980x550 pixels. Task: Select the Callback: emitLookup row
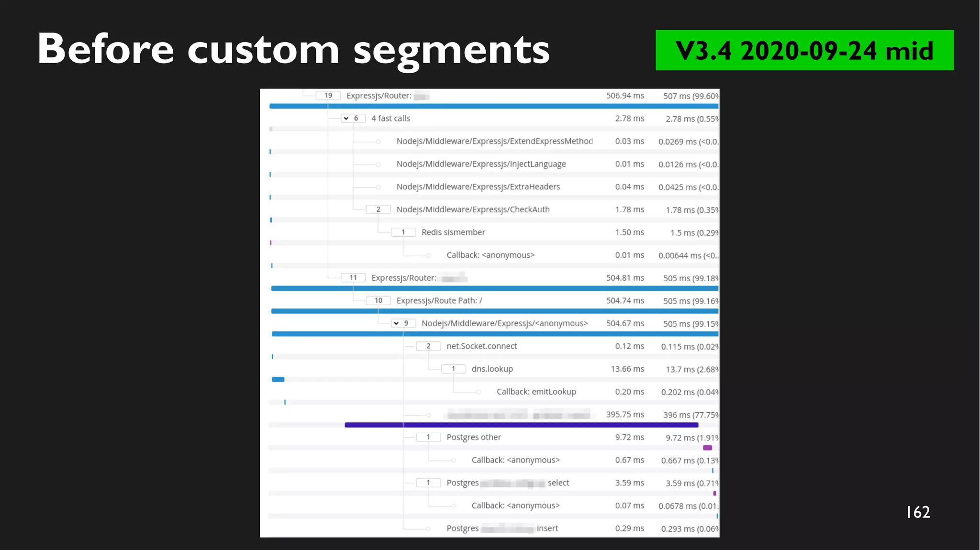(536, 392)
